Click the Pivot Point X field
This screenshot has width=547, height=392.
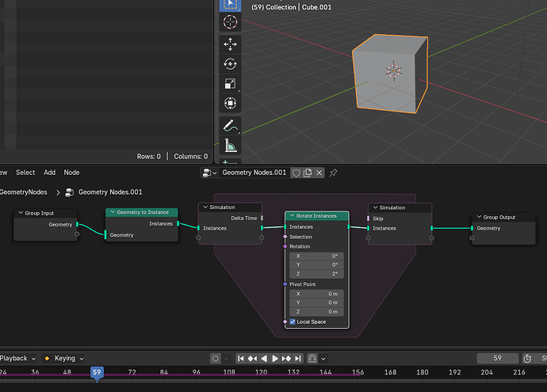(x=316, y=294)
